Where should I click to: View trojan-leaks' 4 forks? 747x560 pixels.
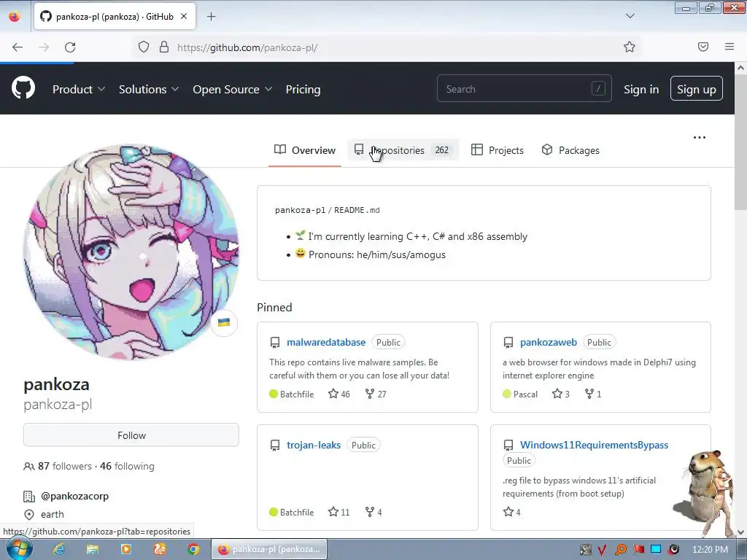(373, 512)
